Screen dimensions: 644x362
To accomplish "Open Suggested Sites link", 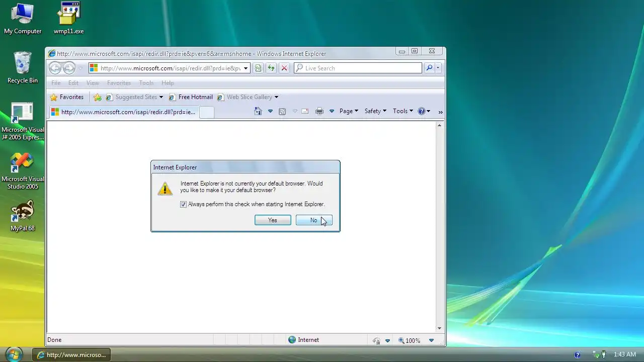I will point(134,97).
